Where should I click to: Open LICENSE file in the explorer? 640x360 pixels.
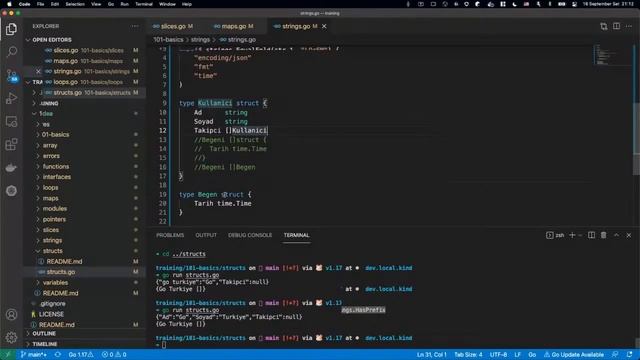click(51, 314)
